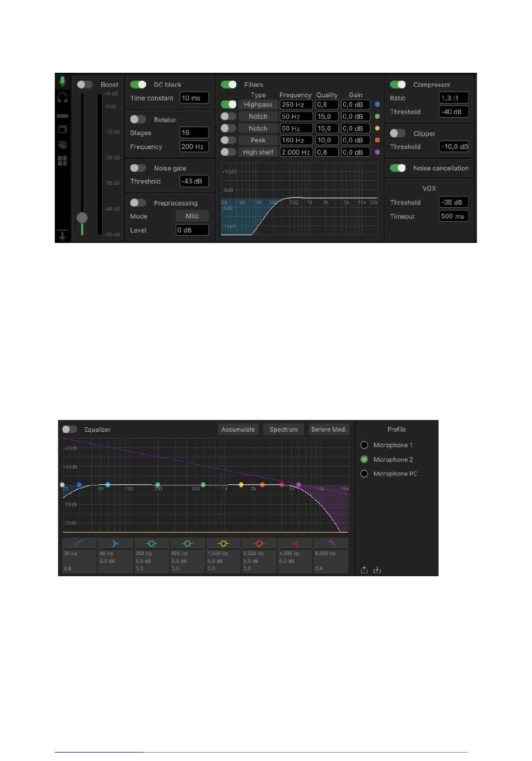
Task: Click the export profile icon
Action: (x=364, y=569)
